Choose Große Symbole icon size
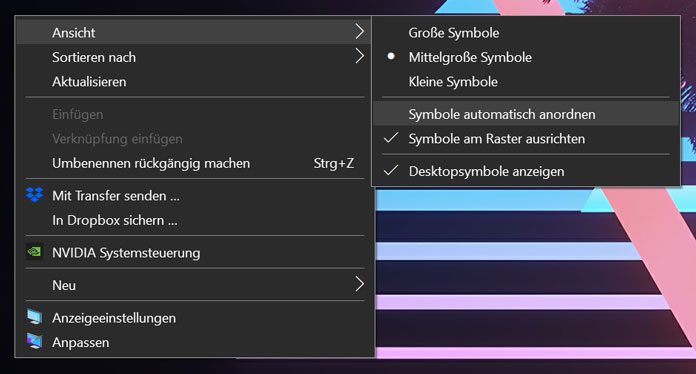This screenshot has height=374, width=696. point(526,33)
